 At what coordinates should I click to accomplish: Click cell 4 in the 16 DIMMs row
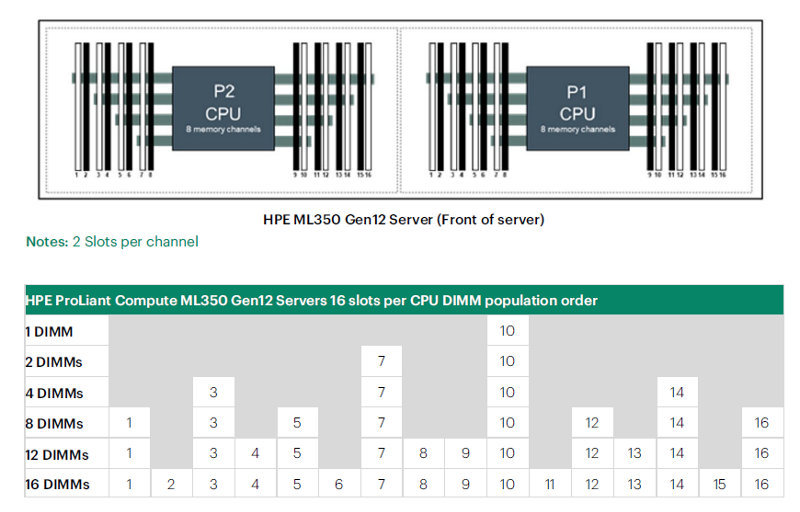[x=256, y=483]
